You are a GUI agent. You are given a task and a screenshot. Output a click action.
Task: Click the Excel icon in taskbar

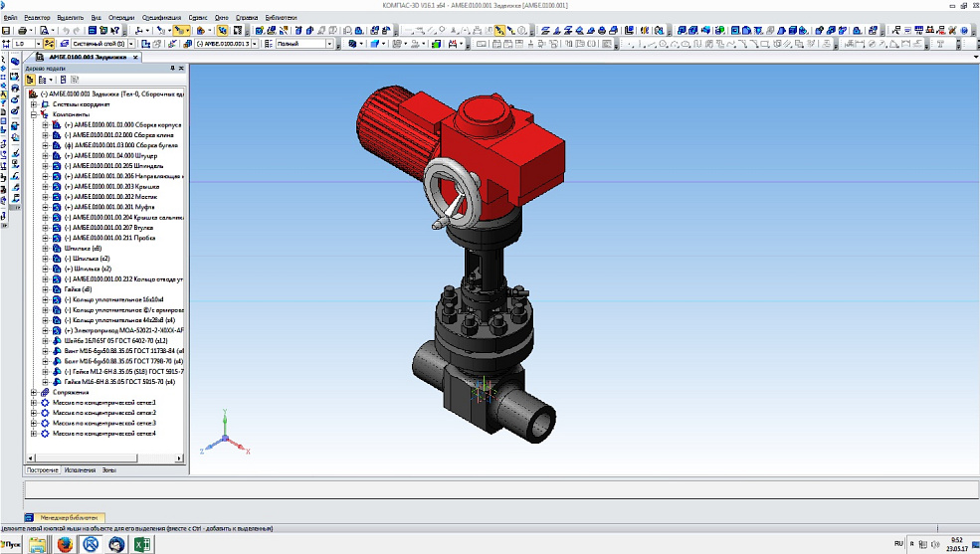(x=142, y=544)
